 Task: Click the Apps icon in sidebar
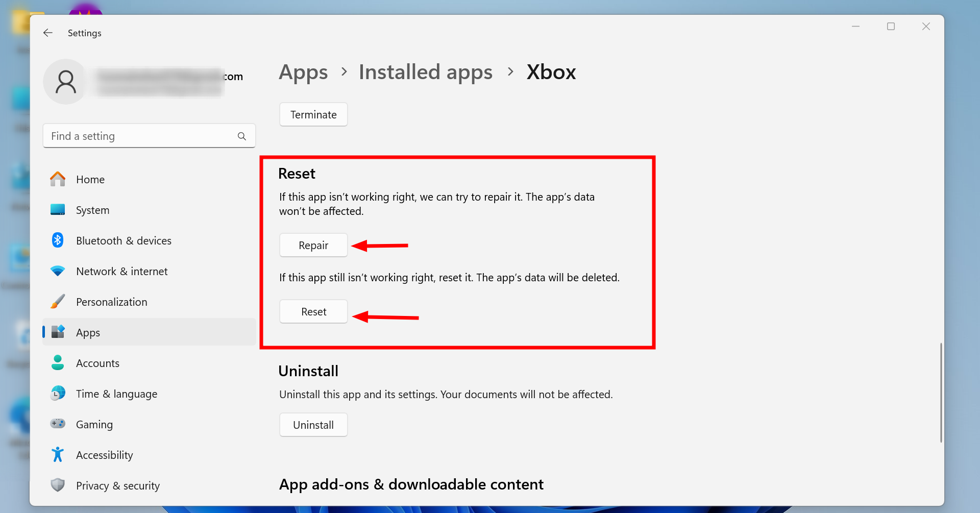pos(58,332)
